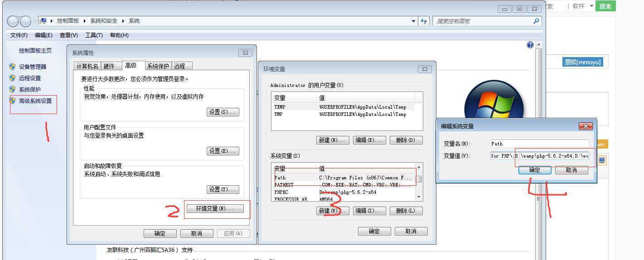Click 确定 in the 编辑系统变量 dialog

click(535, 170)
